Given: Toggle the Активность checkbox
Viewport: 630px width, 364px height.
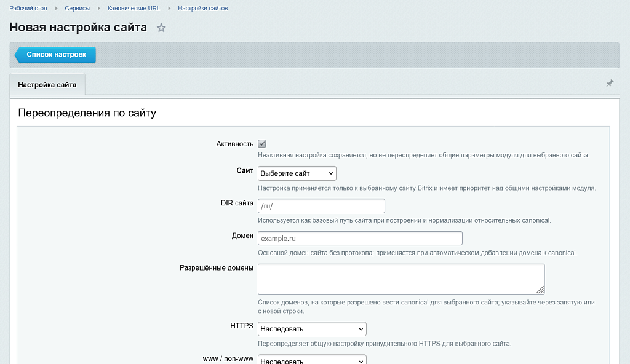Looking at the screenshot, I should pos(262,144).
